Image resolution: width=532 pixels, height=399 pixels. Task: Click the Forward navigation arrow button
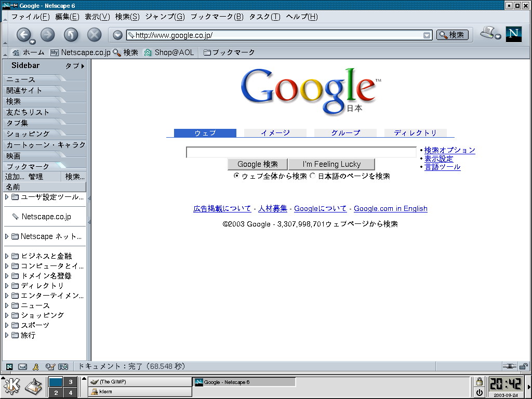click(x=47, y=34)
